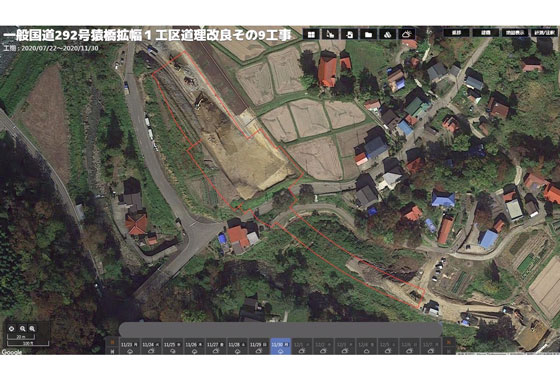
Task: Step timeline forward with orange right arrow
Action: [x=449, y=342]
